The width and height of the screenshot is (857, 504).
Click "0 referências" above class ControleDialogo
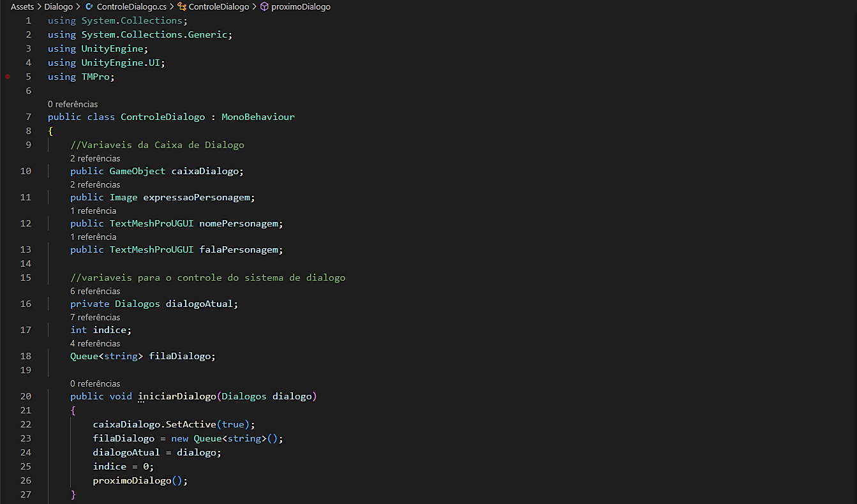pos(73,104)
